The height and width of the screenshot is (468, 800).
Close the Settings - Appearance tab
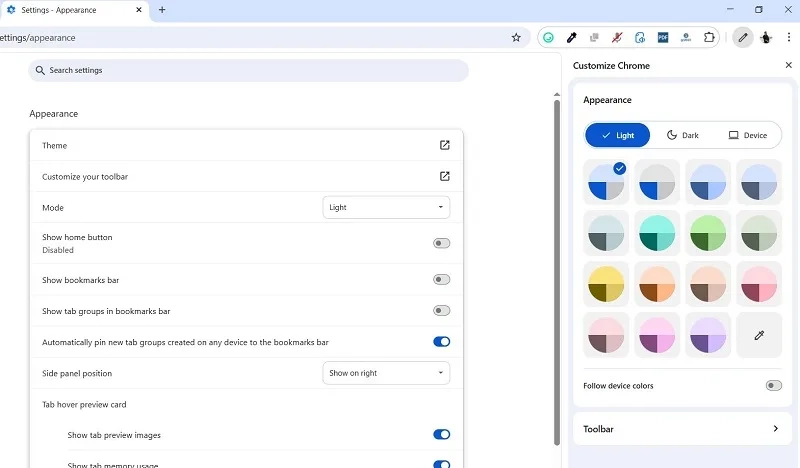(139, 10)
